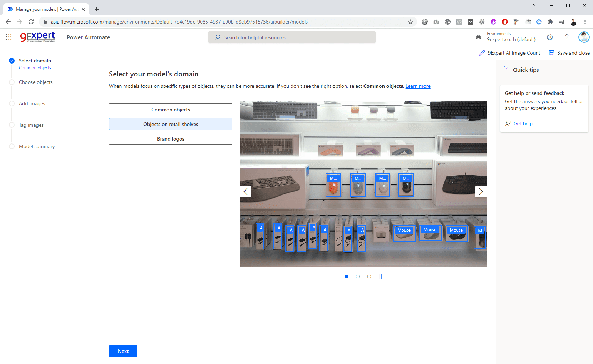
Task: Click the Save and close disk icon
Action: tap(552, 52)
